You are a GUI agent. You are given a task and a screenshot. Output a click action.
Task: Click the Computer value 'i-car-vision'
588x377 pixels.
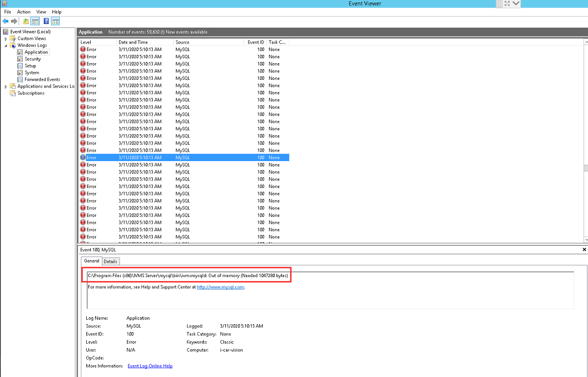pyautogui.click(x=231, y=350)
